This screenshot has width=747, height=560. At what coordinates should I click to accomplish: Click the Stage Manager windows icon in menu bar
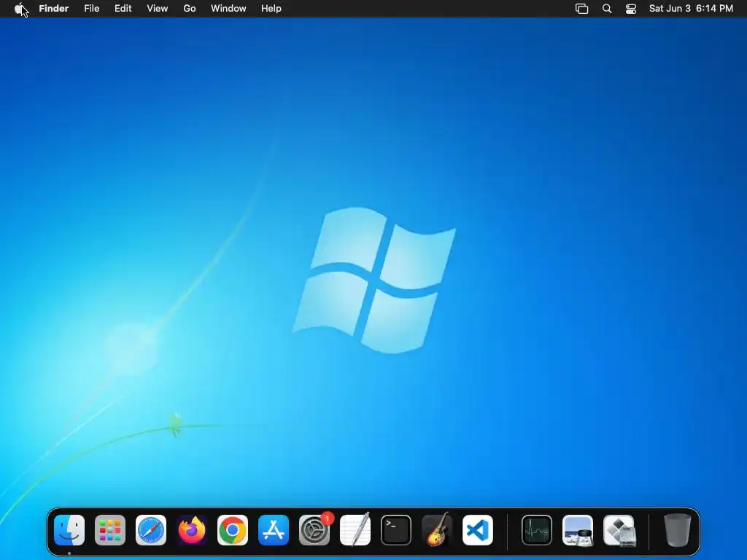[581, 9]
